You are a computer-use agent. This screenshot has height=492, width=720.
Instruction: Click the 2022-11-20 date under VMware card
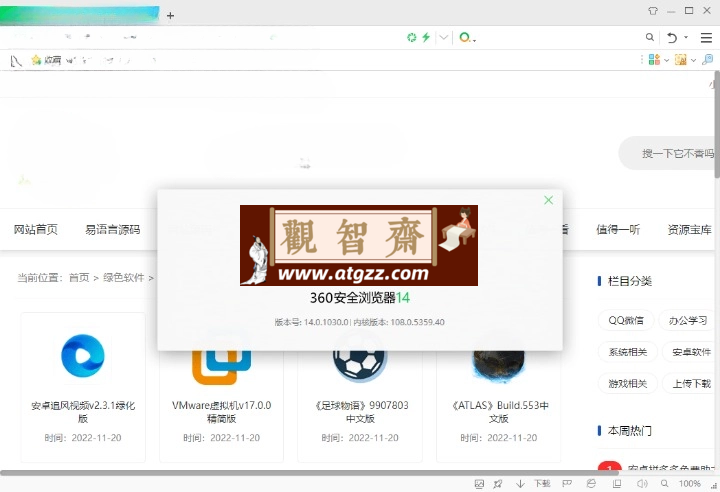coord(235,438)
